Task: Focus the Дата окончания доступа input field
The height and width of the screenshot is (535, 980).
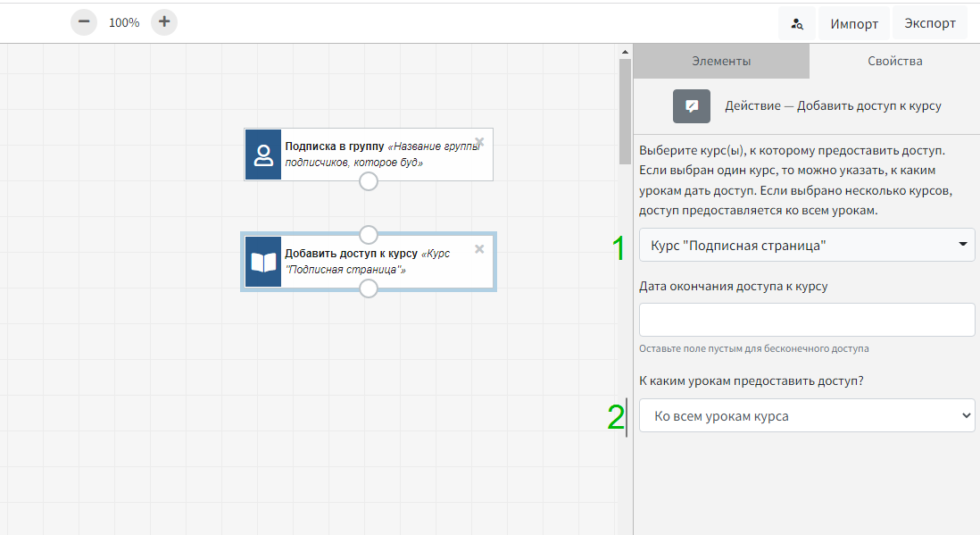Action: coord(807,320)
